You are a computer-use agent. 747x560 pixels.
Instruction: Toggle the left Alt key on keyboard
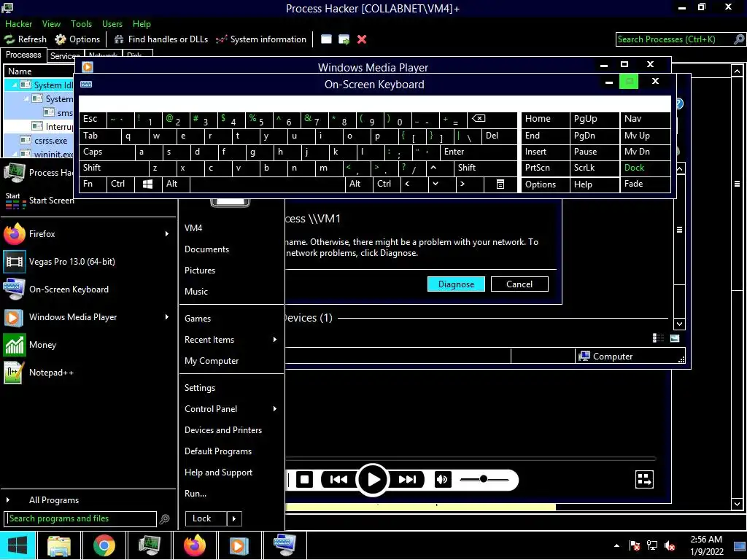coord(176,184)
